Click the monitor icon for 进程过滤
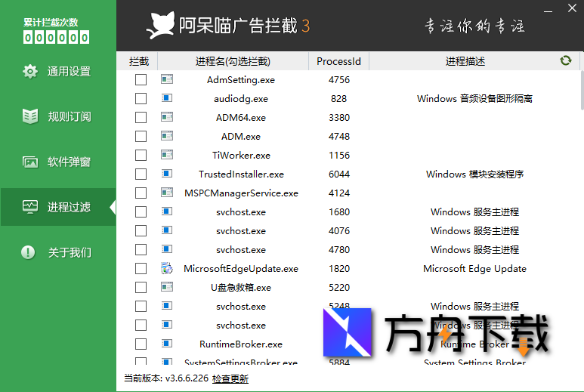The image size is (584, 392). click(29, 207)
